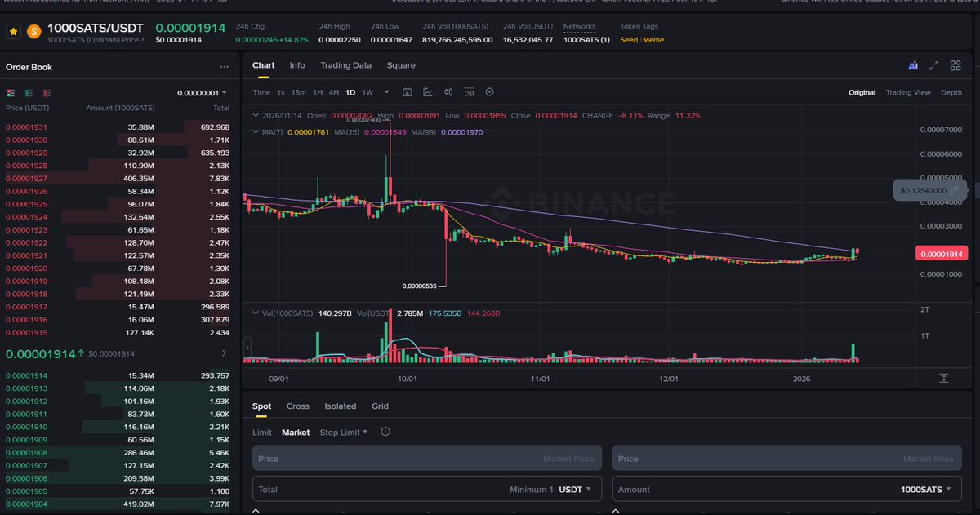The height and width of the screenshot is (515, 980).
Task: Change the candlestick chart style icon
Action: click(x=448, y=92)
